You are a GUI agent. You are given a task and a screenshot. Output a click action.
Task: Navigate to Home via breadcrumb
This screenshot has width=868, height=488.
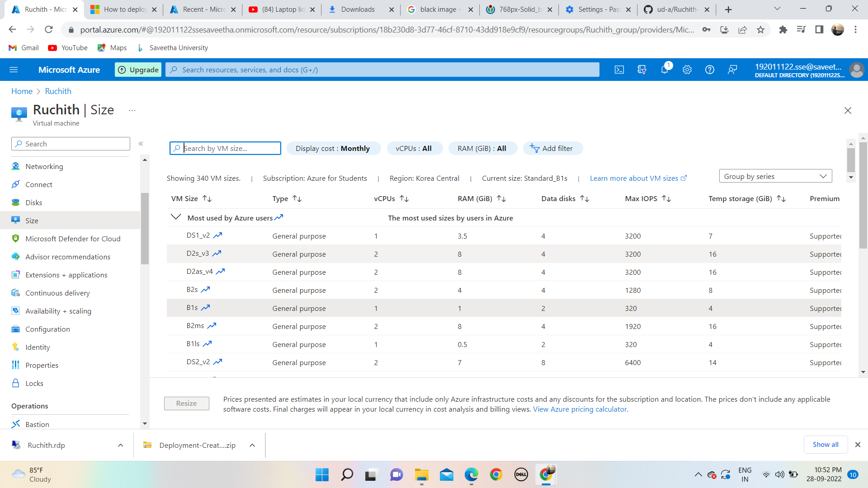click(x=22, y=91)
